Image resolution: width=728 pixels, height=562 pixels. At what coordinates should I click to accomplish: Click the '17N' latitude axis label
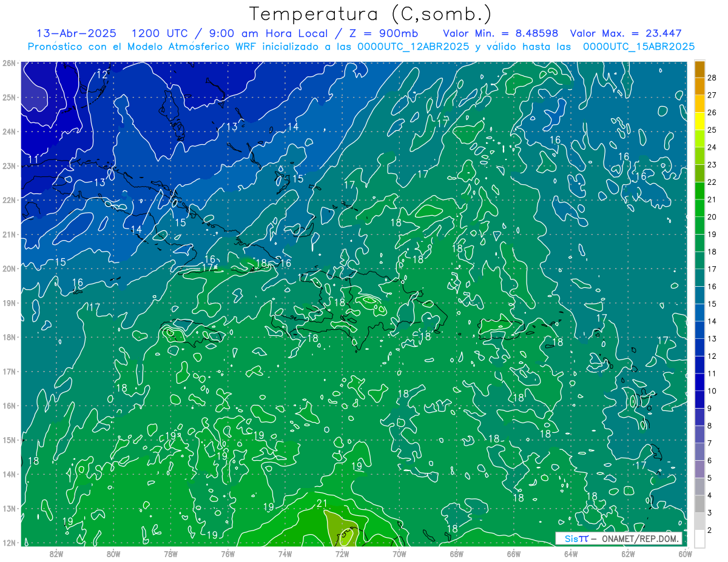coord(9,372)
